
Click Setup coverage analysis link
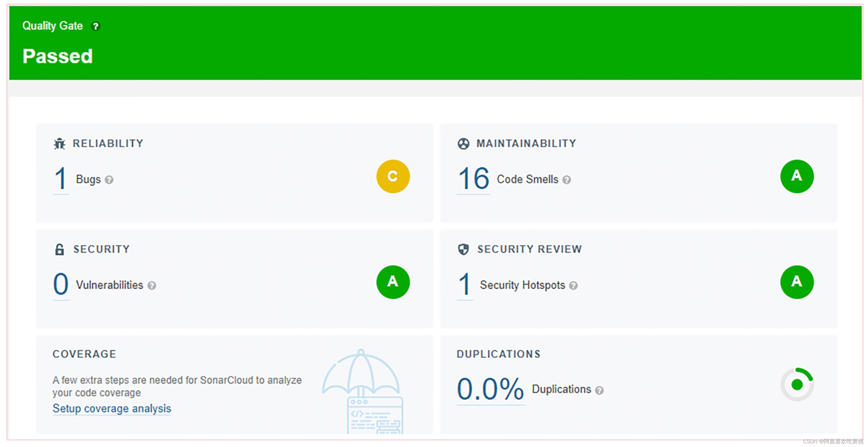pyautogui.click(x=112, y=409)
